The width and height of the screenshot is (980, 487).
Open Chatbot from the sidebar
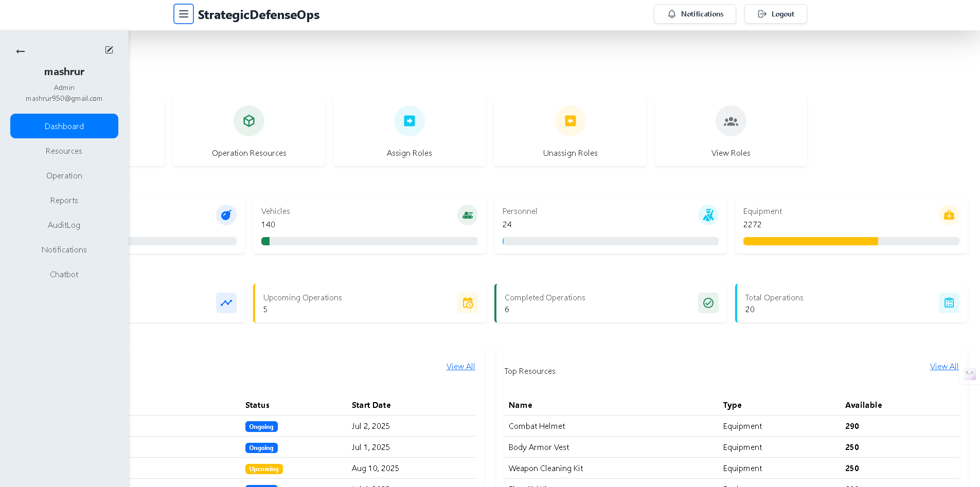tap(64, 274)
